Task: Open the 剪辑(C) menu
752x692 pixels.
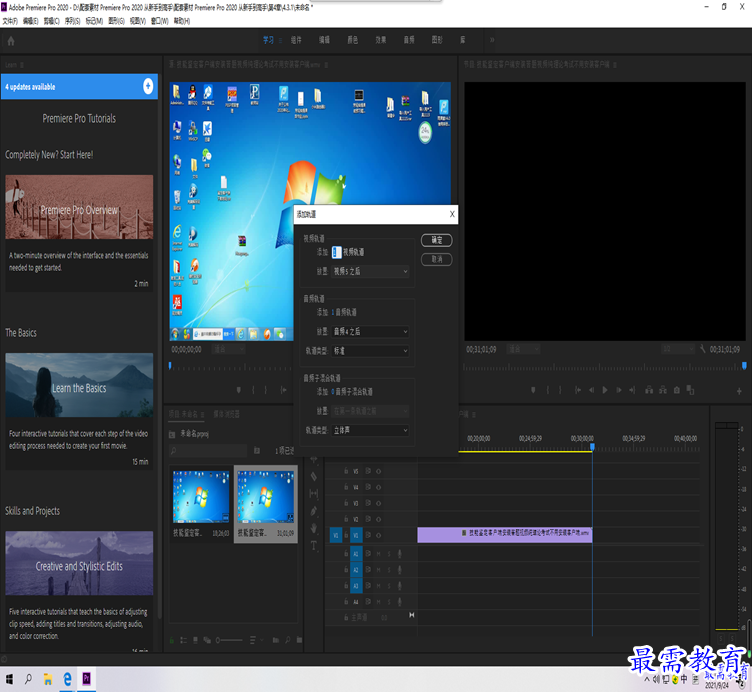Action: pos(51,21)
